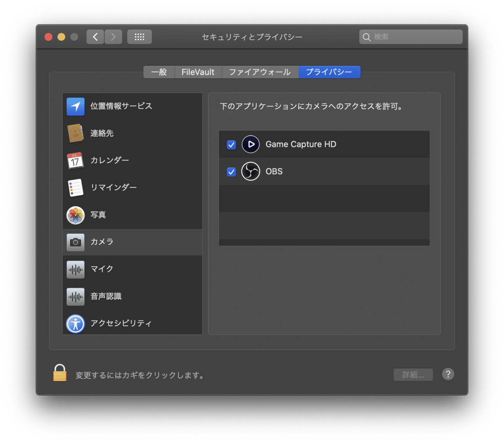Open the show-all preferences grid view
Image resolution: width=504 pixels, height=443 pixels.
(139, 37)
